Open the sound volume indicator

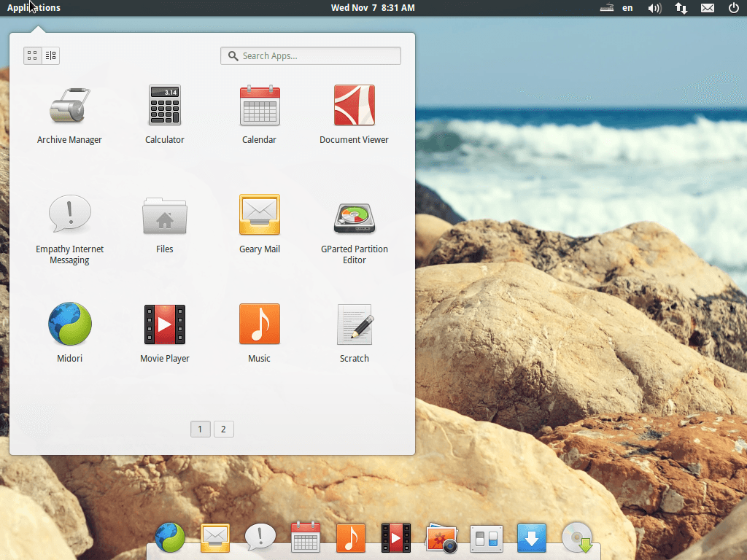[654, 8]
